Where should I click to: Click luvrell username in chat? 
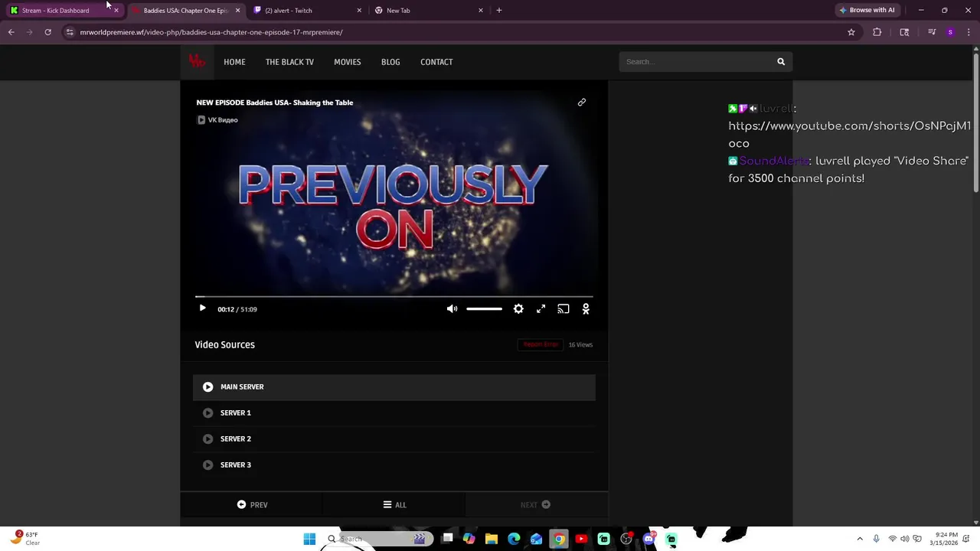click(776, 109)
